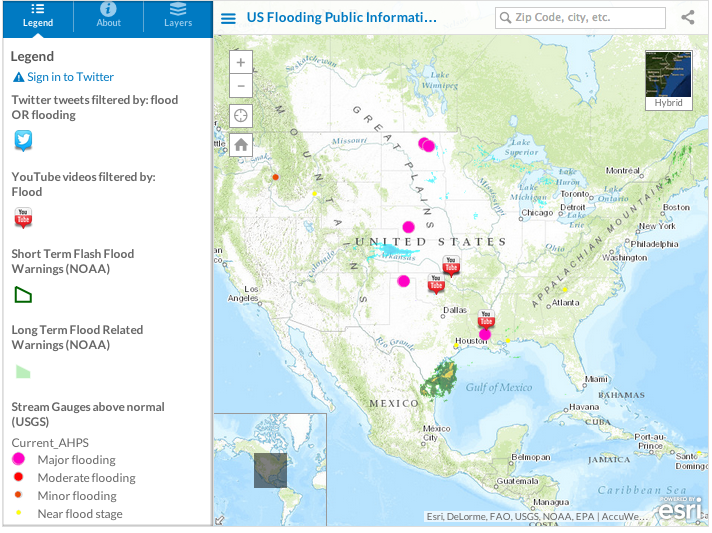Click the Sign in to Twitter link
The width and height of the screenshot is (712, 533).
point(63,77)
